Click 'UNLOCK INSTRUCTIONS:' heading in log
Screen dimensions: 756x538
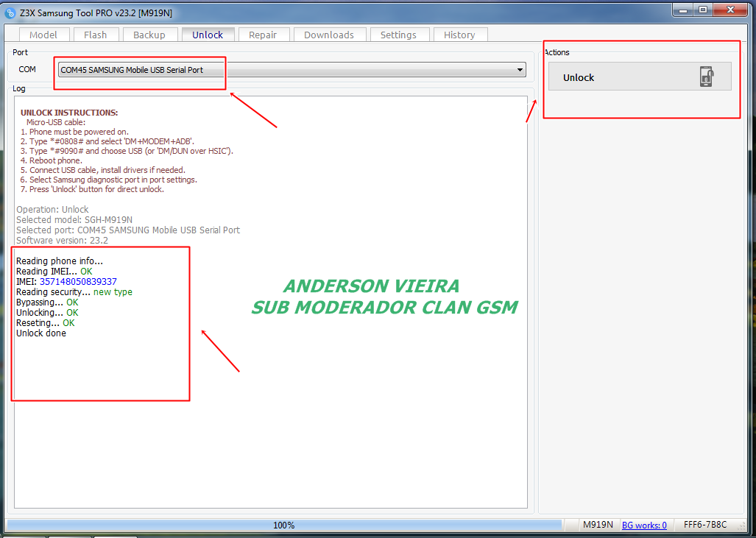[x=69, y=113]
